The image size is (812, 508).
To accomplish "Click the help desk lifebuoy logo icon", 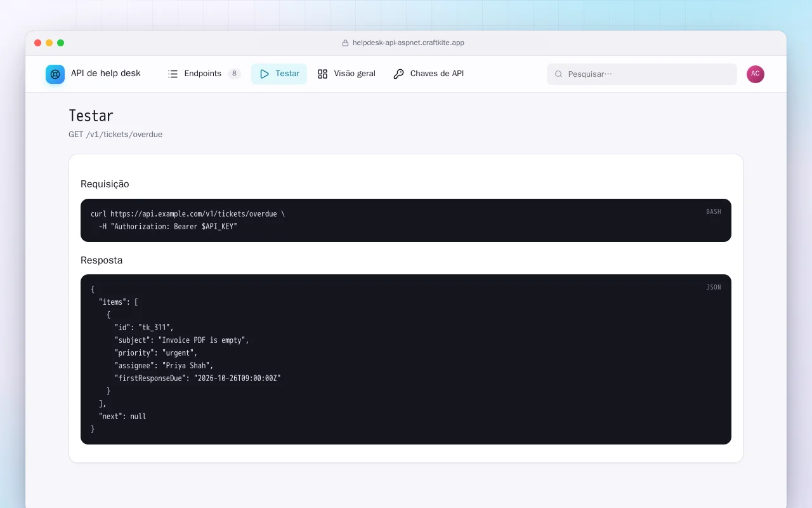I will tap(55, 74).
